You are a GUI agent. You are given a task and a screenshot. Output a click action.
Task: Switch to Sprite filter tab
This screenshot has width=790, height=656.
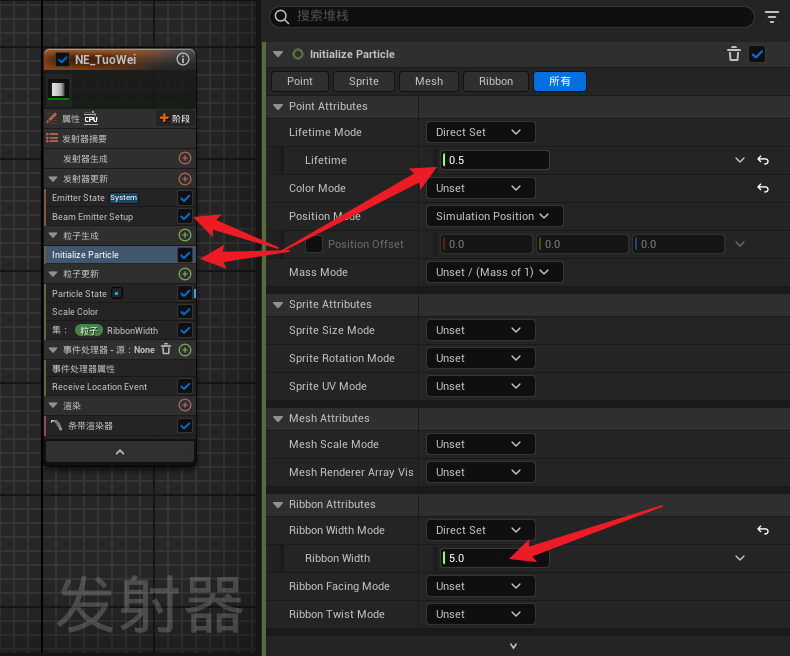[x=364, y=81]
